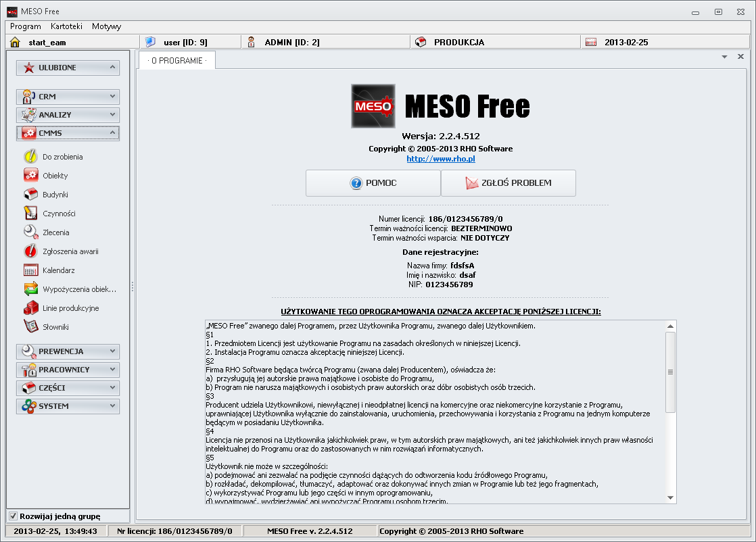Click the PREWENCJA group icon

coord(29,351)
